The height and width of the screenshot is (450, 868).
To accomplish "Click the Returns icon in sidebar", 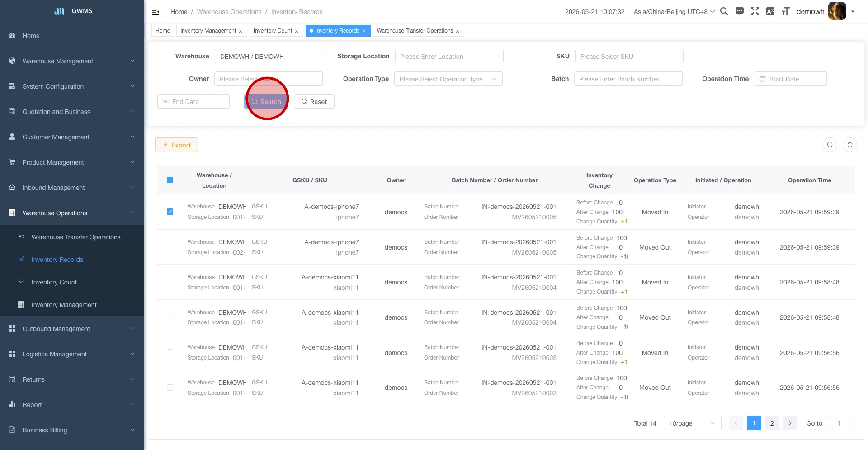I will [x=12, y=379].
